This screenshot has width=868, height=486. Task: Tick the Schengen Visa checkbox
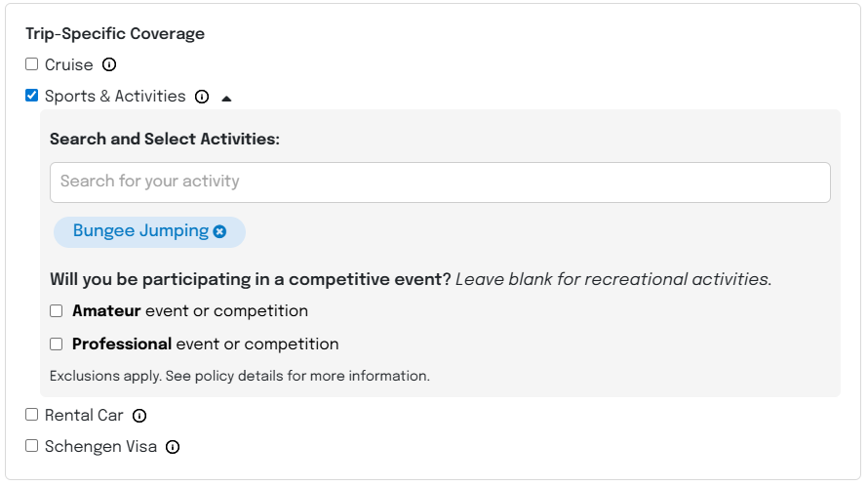[x=31, y=446]
